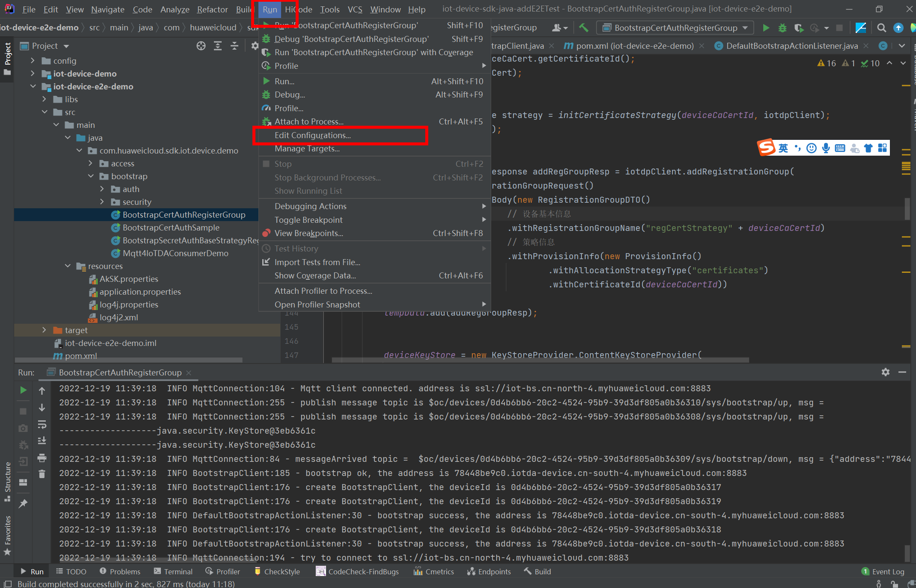The height and width of the screenshot is (588, 916).
Task: Click the Debug bug icon in the top toolbar
Action: click(x=783, y=28)
